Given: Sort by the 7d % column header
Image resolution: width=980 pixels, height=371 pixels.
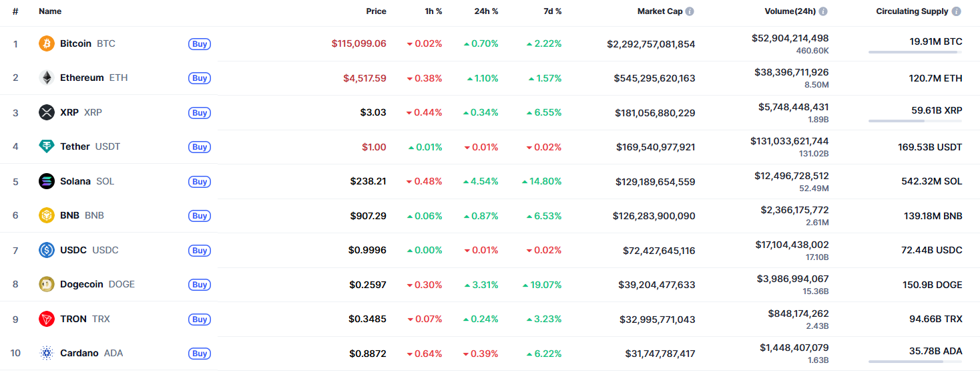Looking at the screenshot, I should click(x=552, y=11).
